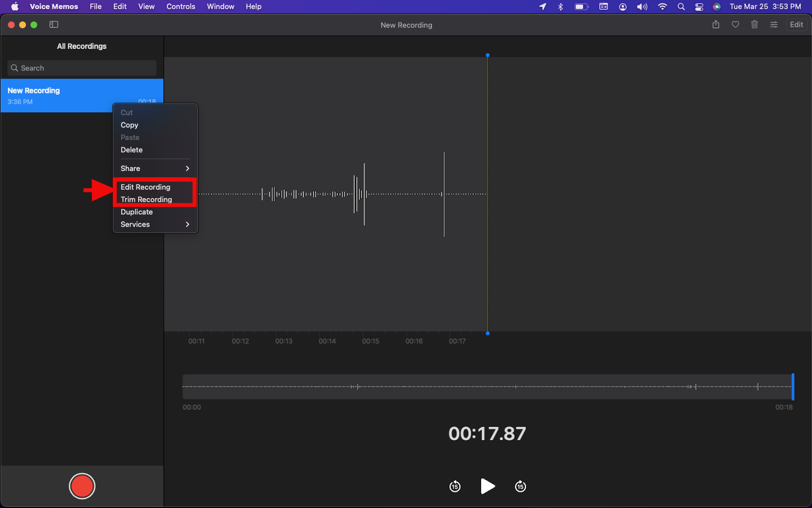Click the date and time in menu bar

[765, 7]
